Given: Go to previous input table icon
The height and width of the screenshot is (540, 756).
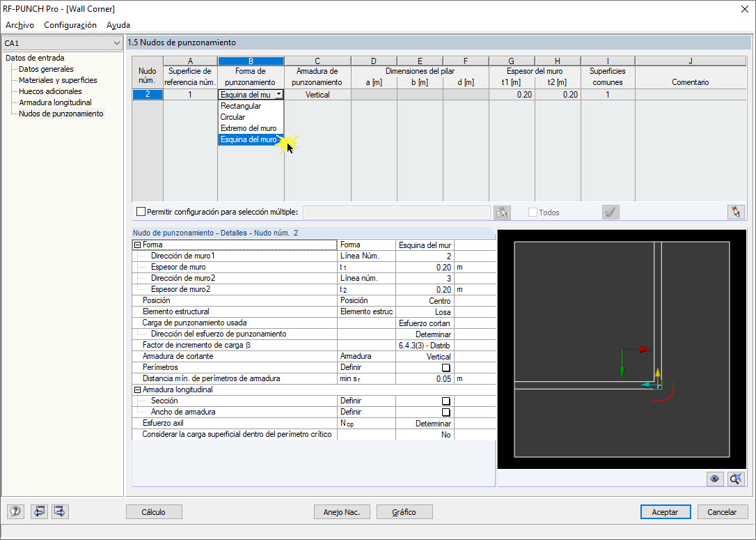Looking at the screenshot, I should (39, 511).
